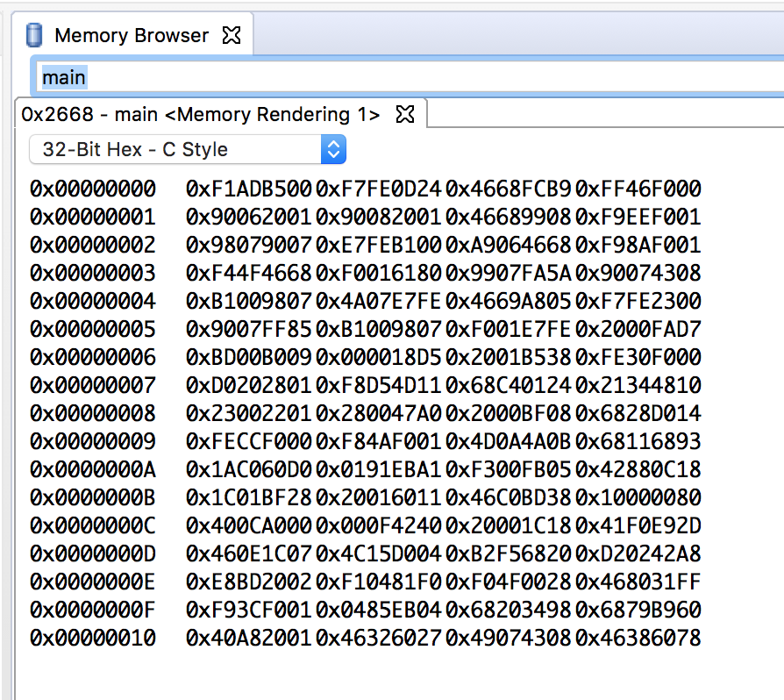Viewport: 784px width, 700px height.
Task: Select memory value 0x90082001
Action: (379, 217)
